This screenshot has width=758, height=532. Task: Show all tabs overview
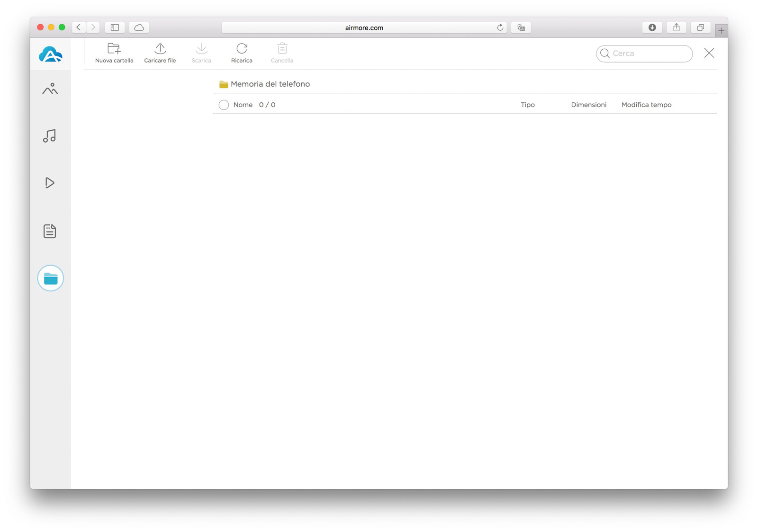(700, 27)
